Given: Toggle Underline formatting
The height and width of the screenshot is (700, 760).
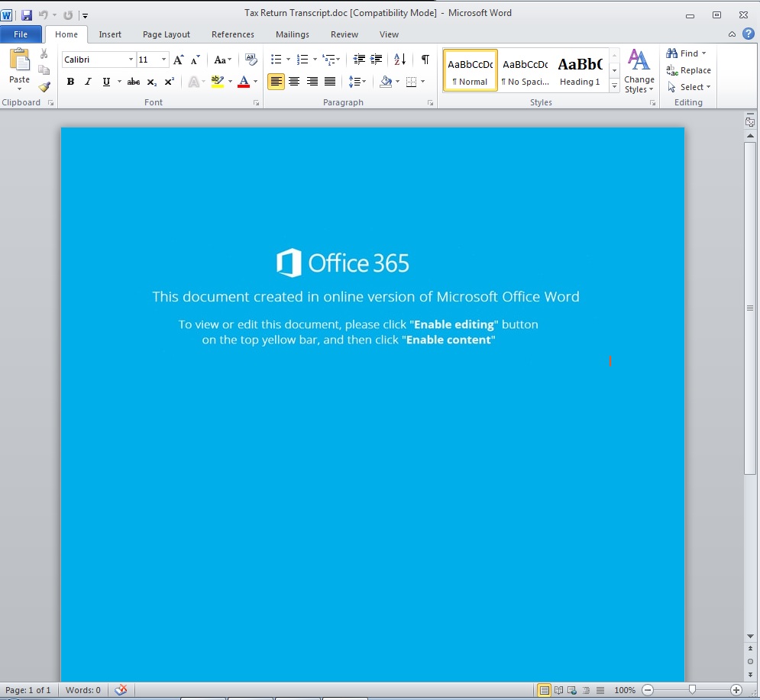Looking at the screenshot, I should (106, 82).
